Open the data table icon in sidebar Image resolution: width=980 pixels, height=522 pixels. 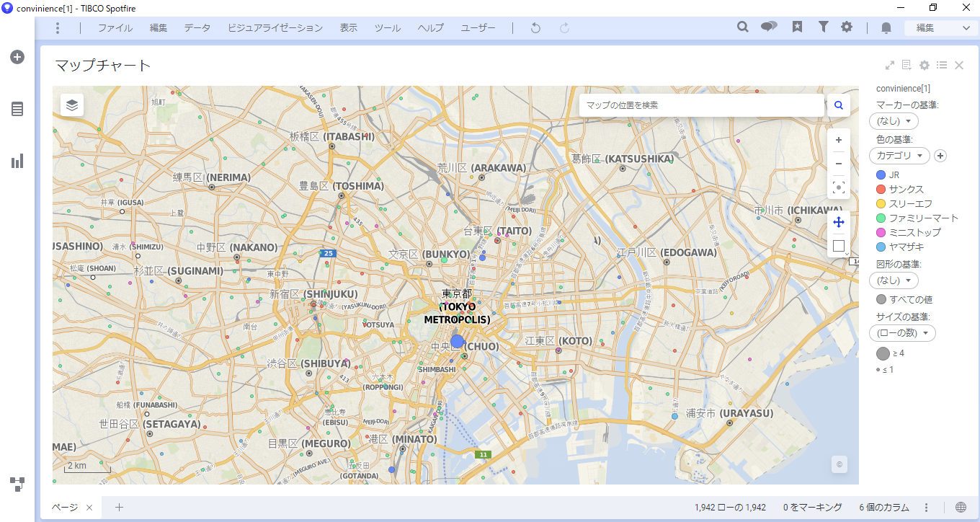click(17, 109)
